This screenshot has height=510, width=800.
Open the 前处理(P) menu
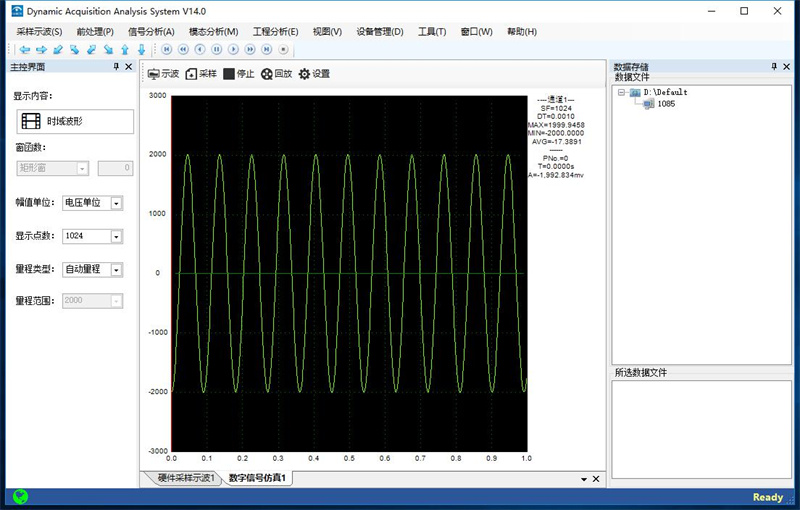(x=95, y=32)
